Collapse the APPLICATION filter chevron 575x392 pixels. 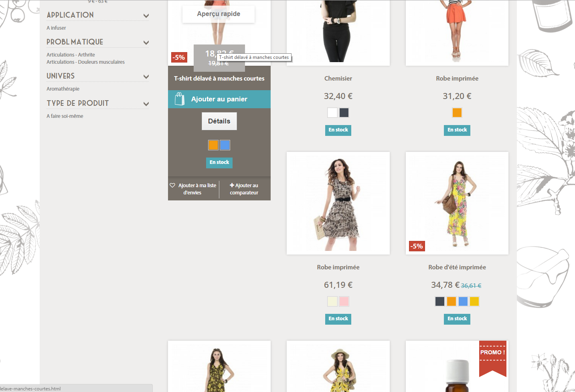[146, 16]
